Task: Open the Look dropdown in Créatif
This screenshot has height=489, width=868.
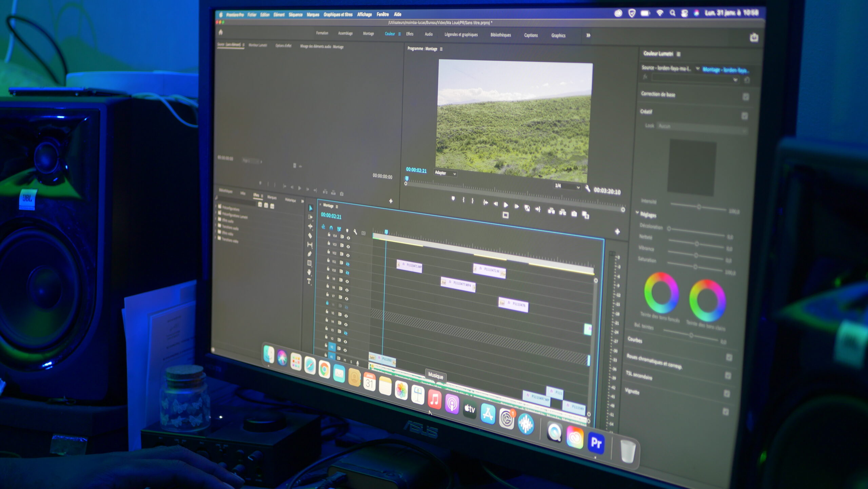Action: point(702,128)
